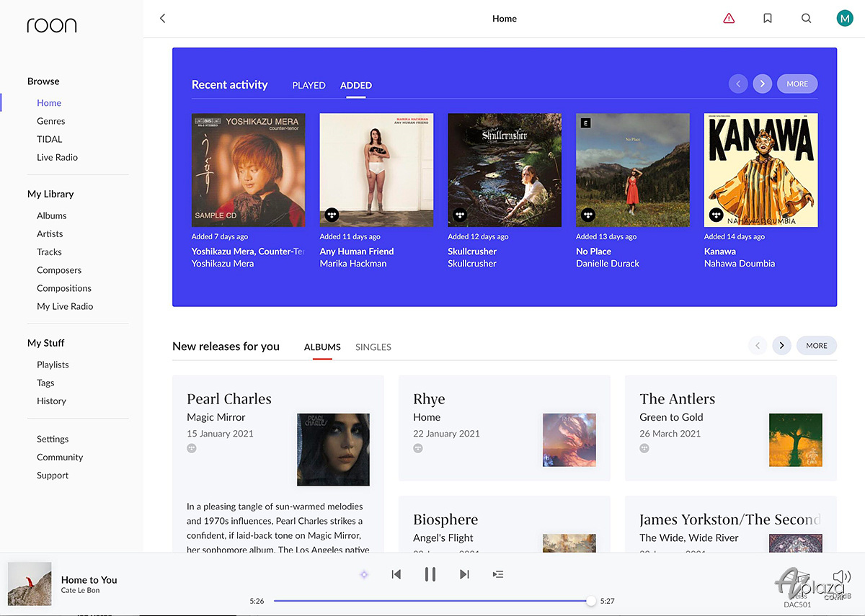
Task: Select the ALBUMS tab
Action: tap(322, 347)
